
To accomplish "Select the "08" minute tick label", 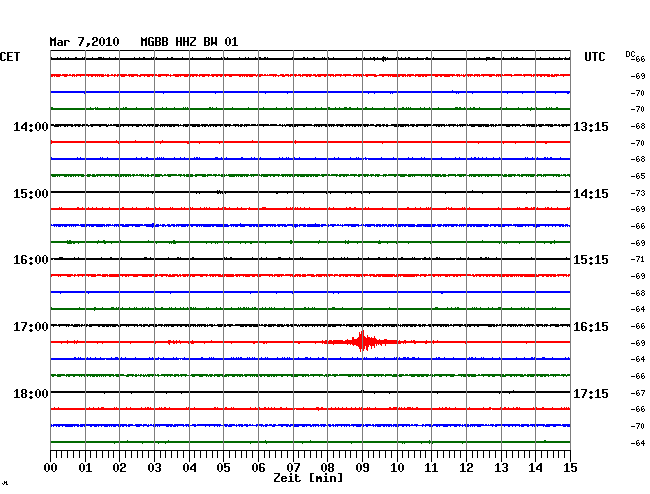I will (327, 467).
